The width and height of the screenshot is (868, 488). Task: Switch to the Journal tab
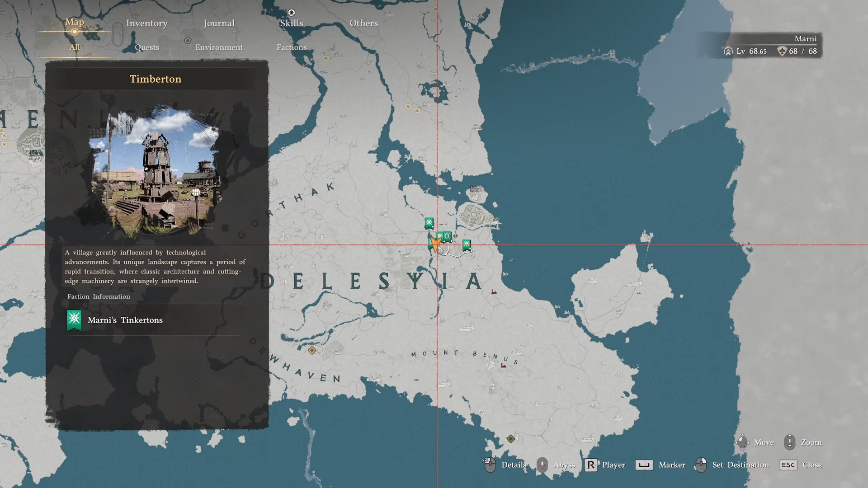click(x=219, y=23)
